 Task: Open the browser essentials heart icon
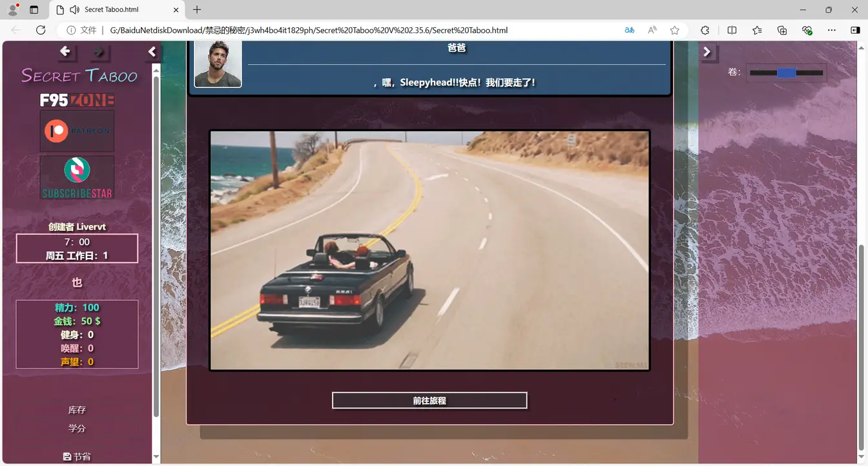click(x=807, y=30)
